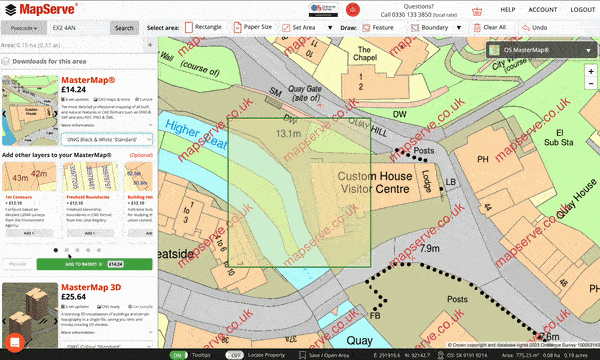
Task: Open the Set Area dropdown arrow
Action: (330, 28)
